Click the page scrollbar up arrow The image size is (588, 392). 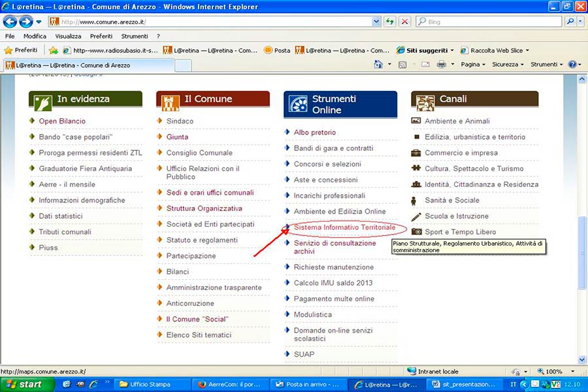tap(582, 79)
